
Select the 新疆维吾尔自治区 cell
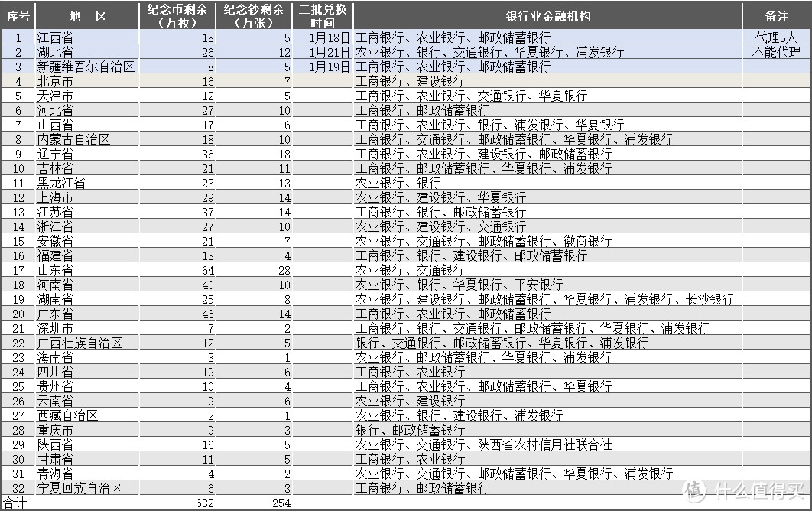click(x=86, y=67)
